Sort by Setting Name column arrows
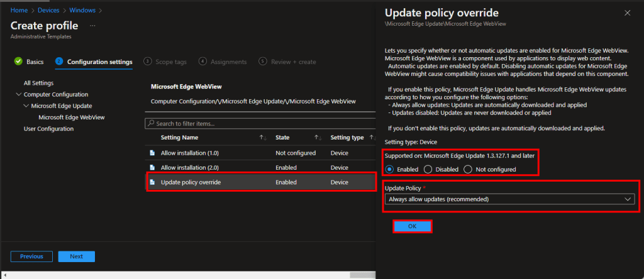Screen dimensions: 644x279 (x=262, y=138)
